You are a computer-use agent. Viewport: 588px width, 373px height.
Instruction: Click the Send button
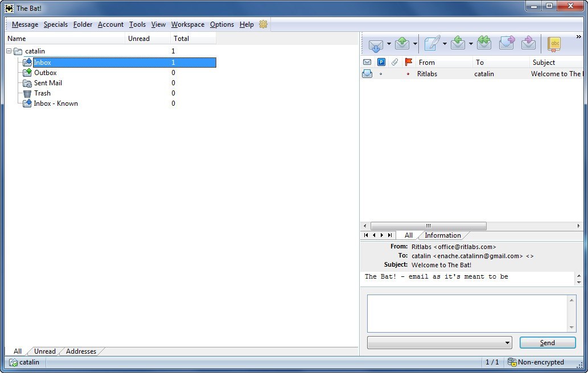(547, 343)
